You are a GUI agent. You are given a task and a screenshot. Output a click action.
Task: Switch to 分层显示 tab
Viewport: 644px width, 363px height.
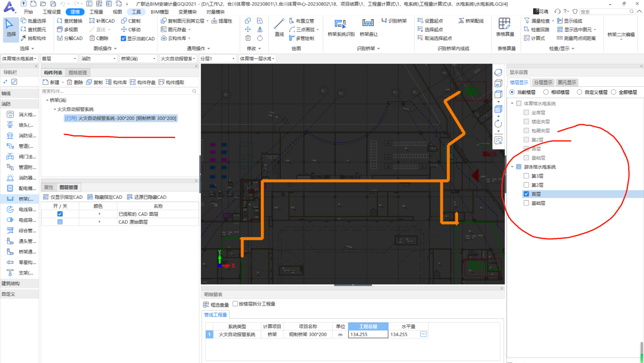coord(543,82)
